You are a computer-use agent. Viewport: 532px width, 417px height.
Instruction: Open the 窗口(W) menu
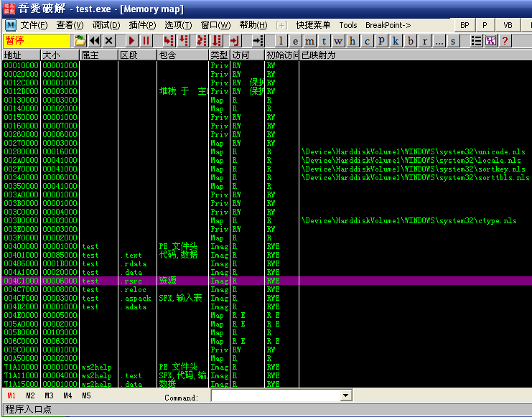click(x=215, y=25)
